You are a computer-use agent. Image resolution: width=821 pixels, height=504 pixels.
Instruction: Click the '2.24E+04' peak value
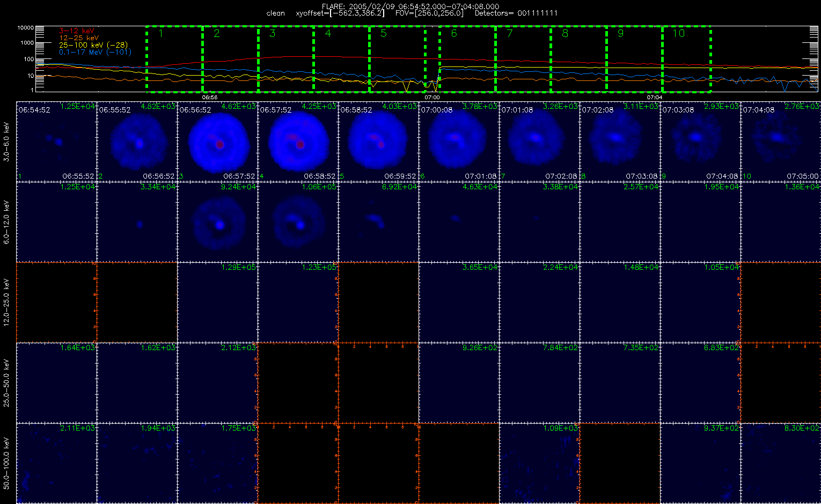[x=561, y=268]
